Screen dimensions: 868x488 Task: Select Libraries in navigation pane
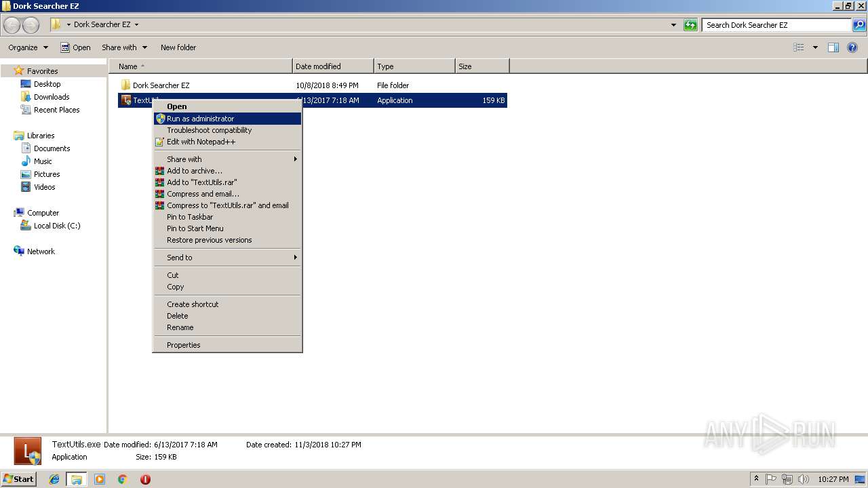[x=41, y=136]
